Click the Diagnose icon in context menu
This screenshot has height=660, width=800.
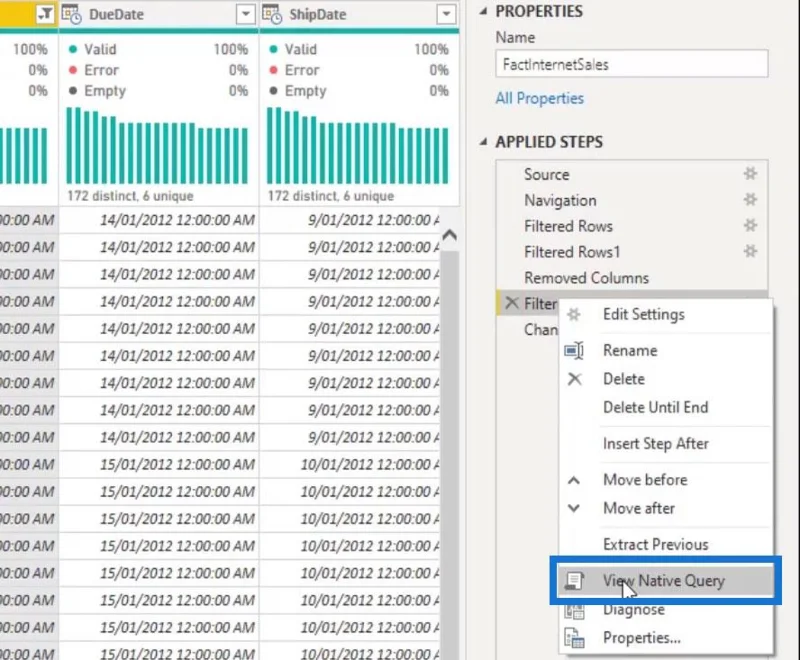[574, 611]
